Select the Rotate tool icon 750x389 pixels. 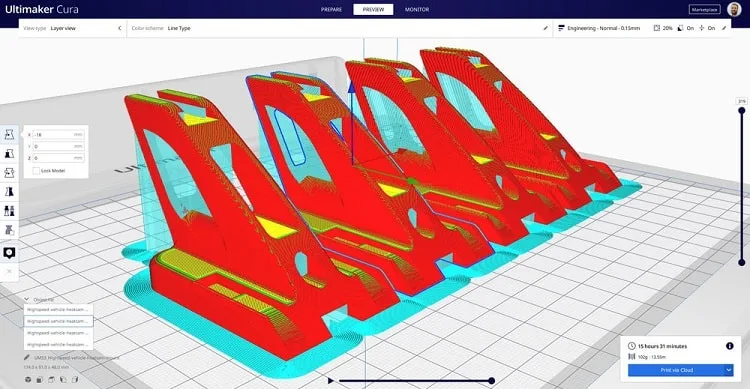[9, 173]
